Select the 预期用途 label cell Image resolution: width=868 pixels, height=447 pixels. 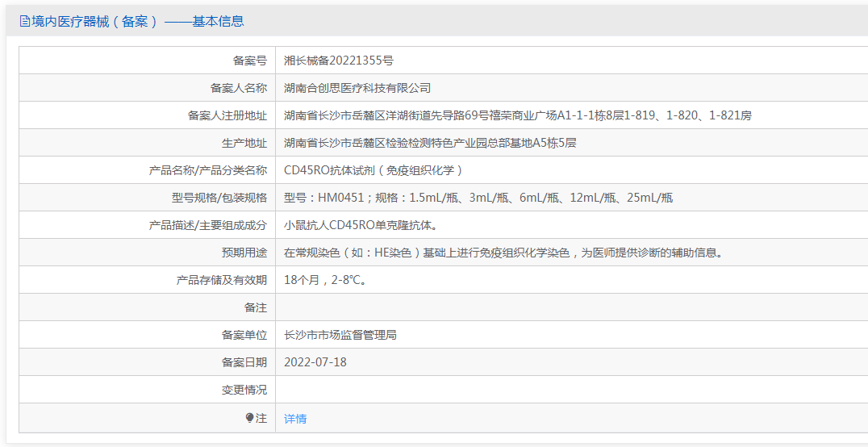pyautogui.click(x=148, y=253)
